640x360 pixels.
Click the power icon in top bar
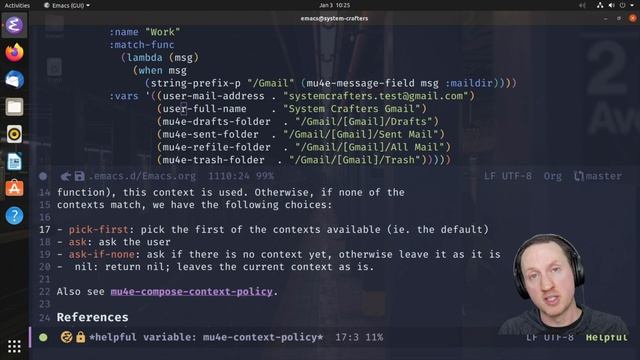coord(622,5)
